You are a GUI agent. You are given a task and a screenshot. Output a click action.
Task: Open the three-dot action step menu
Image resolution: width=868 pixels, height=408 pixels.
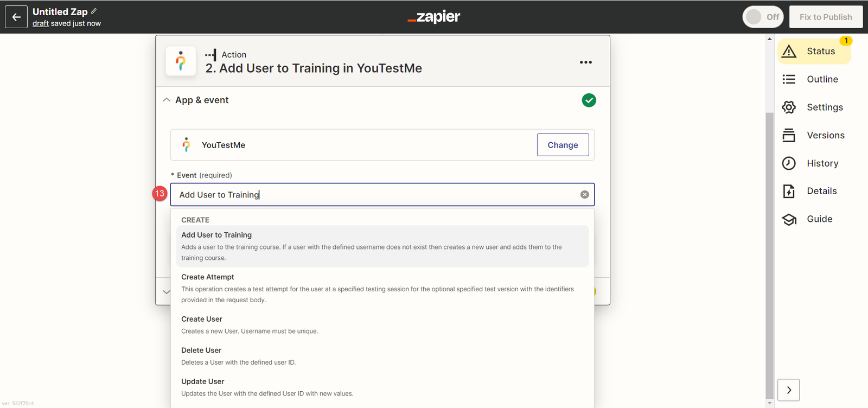[x=585, y=62]
